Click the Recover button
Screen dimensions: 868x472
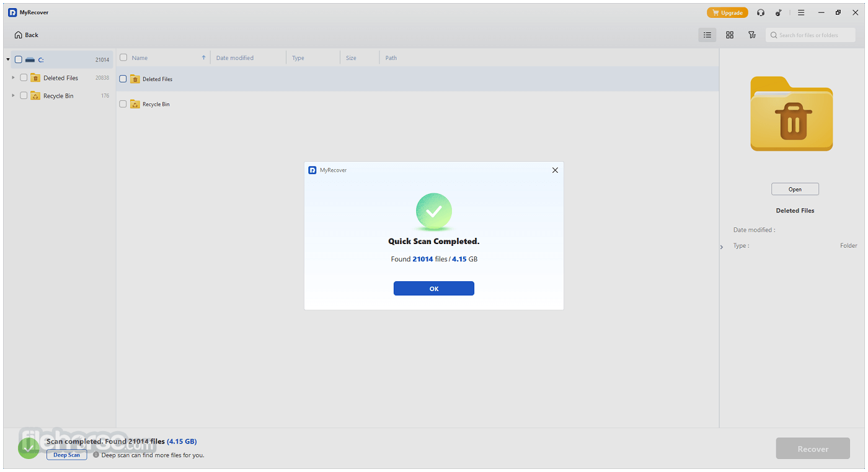coord(813,449)
